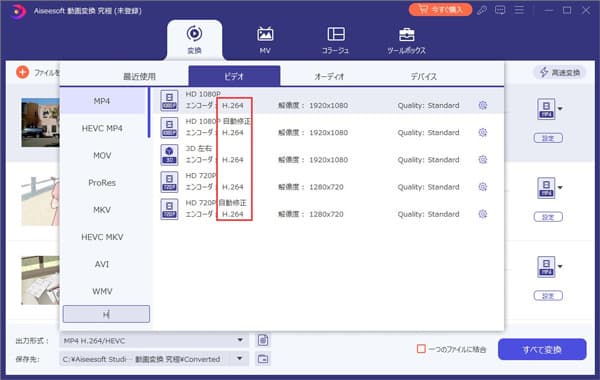Open the output format (出力形式) dropdown
This screenshot has height=380, width=600.
154,340
